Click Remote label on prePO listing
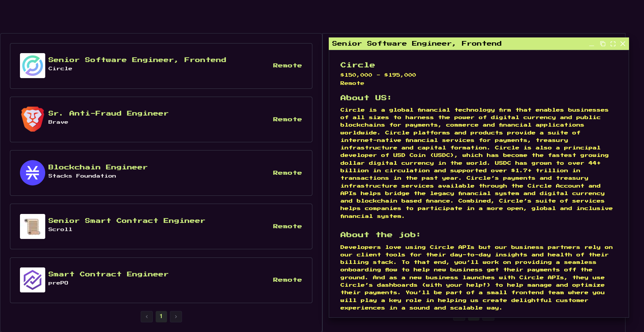 287,280
